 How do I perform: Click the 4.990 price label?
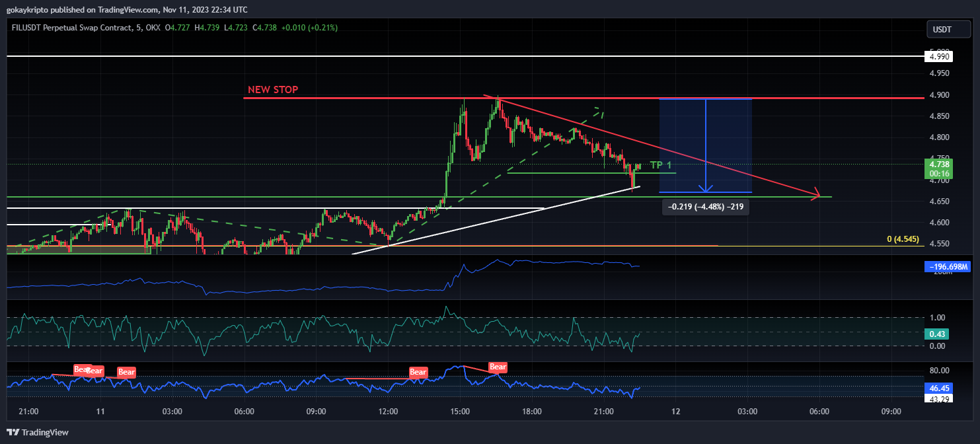pyautogui.click(x=939, y=57)
